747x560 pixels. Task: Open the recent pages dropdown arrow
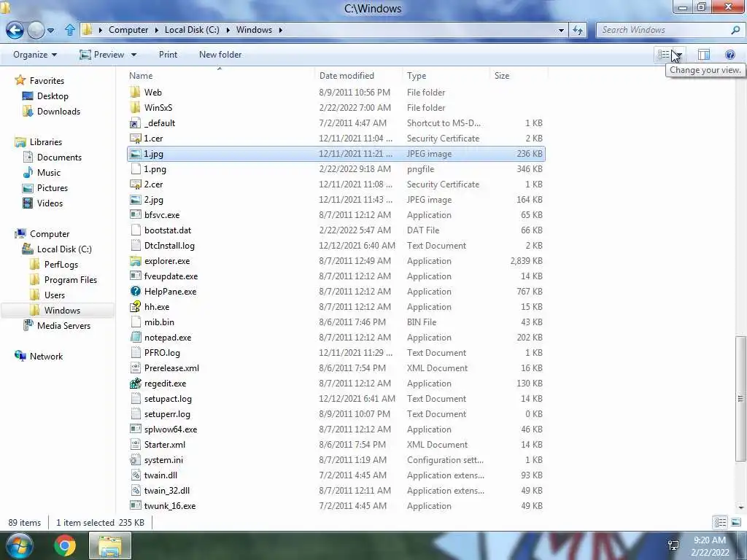pos(50,31)
